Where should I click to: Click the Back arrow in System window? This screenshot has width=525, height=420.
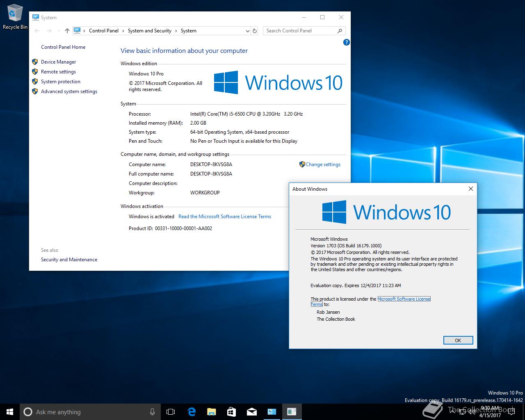point(37,31)
